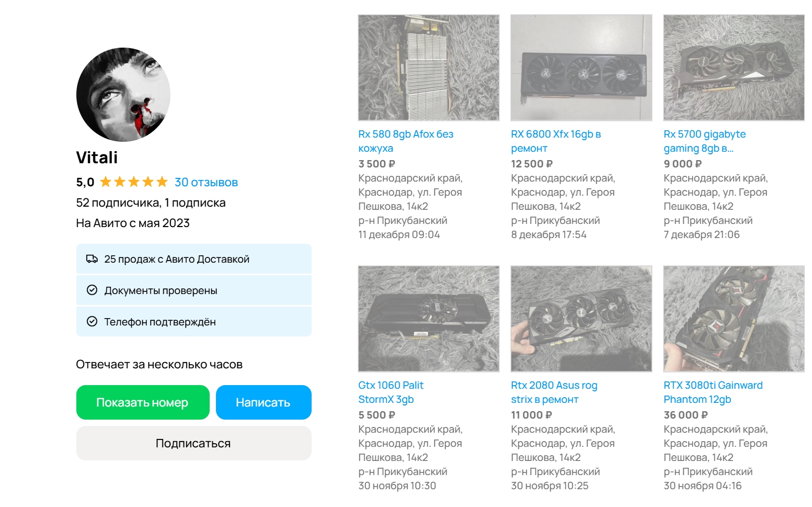812x507 pixels.
Task: Open the Rx 5700 gigabyte photo
Action: click(x=734, y=67)
